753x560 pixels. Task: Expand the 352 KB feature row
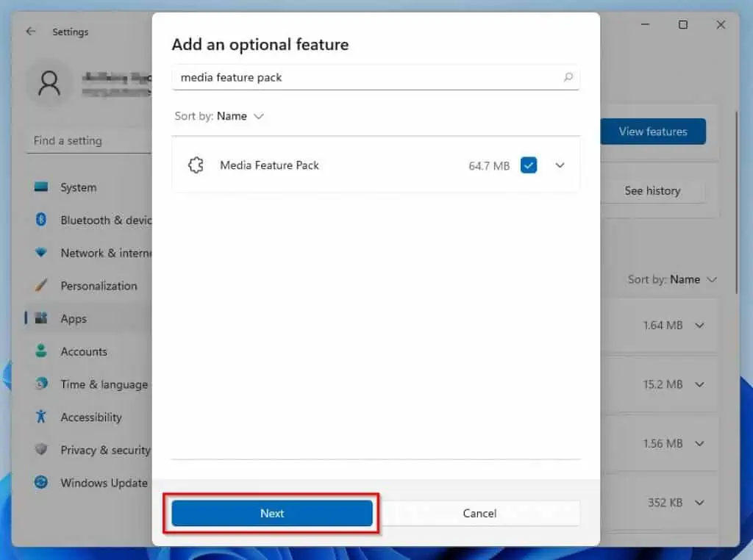[x=700, y=503]
